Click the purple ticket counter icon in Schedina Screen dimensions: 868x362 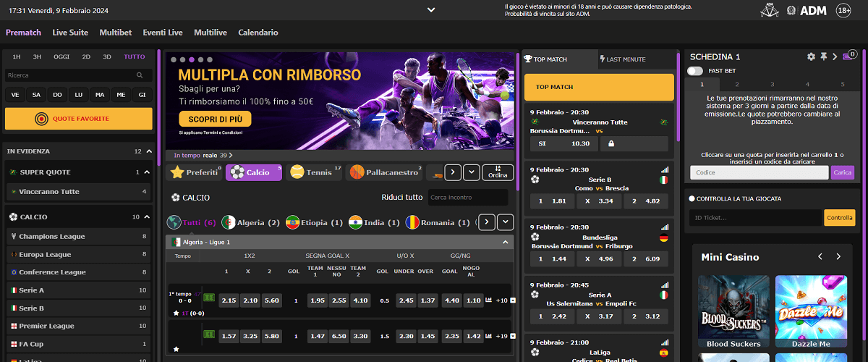click(x=849, y=56)
